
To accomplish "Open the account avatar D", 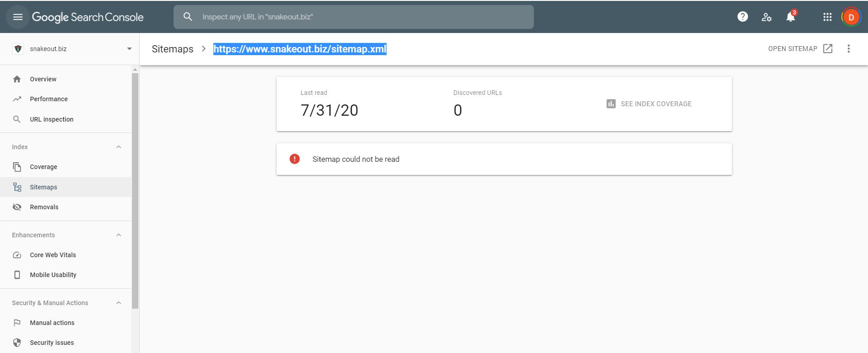I will point(851,17).
